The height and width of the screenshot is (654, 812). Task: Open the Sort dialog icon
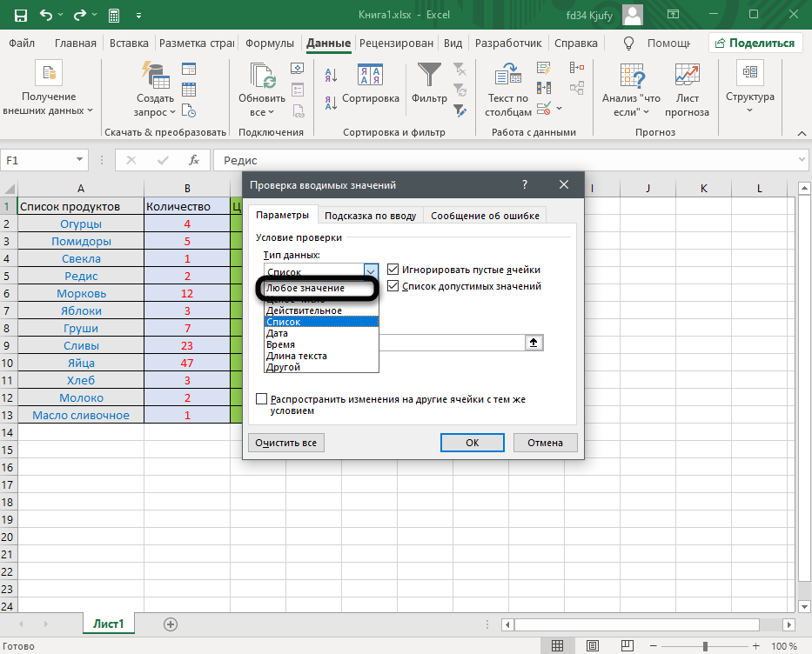(x=370, y=77)
